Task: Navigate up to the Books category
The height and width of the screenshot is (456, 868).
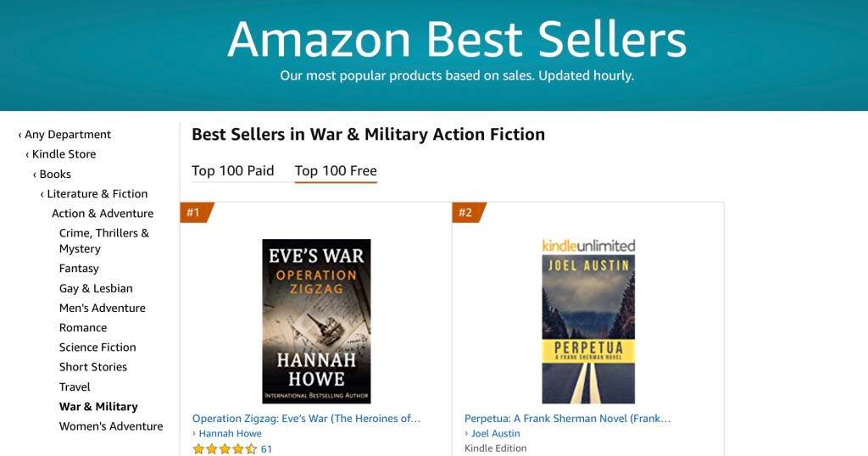Action: click(55, 174)
